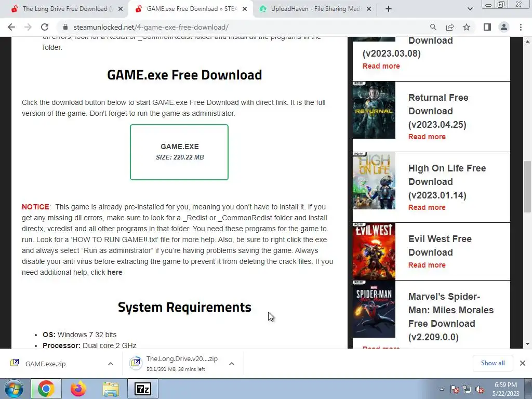Viewport: 532px width, 399px height.
Task: Click the forward navigation arrow
Action: point(28,27)
